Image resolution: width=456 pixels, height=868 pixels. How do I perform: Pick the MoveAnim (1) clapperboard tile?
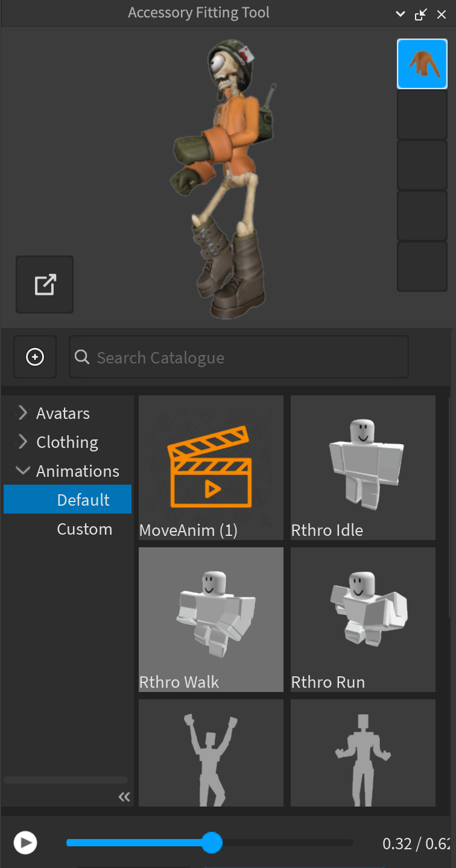(211, 468)
